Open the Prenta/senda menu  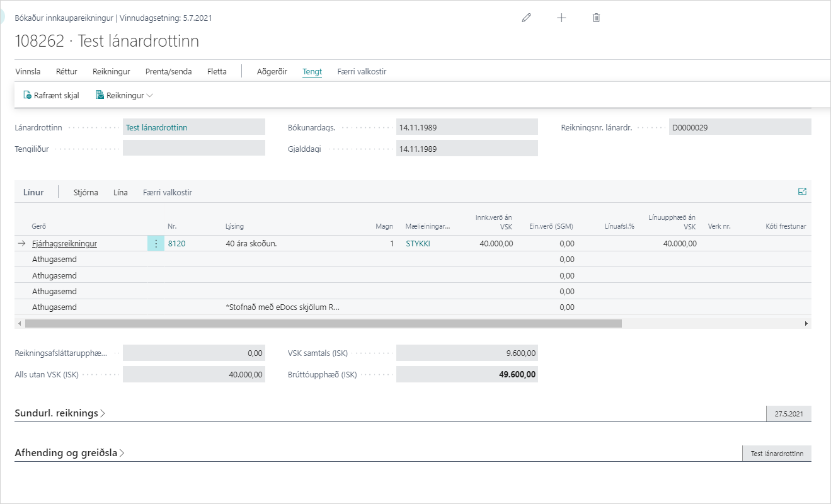(168, 72)
